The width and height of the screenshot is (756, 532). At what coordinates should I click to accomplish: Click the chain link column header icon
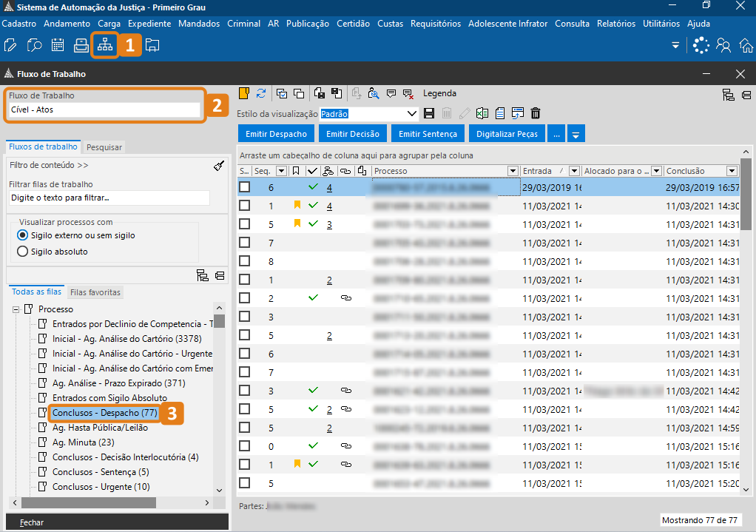(345, 171)
